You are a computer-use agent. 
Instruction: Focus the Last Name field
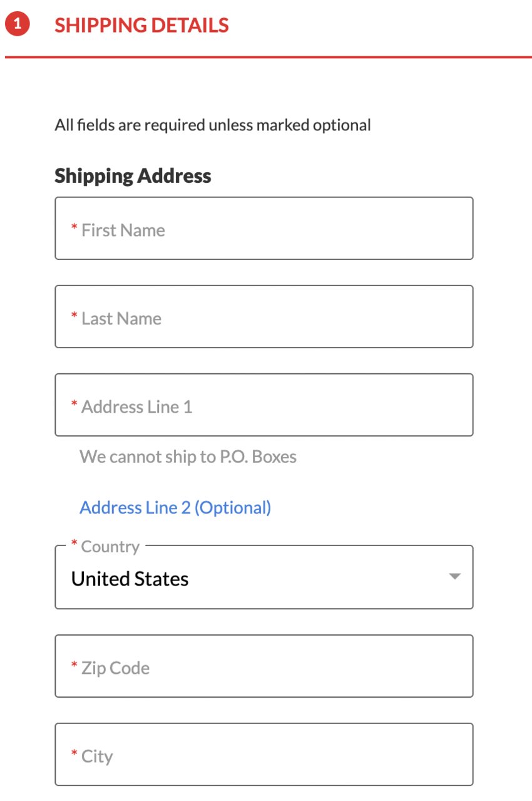click(264, 316)
